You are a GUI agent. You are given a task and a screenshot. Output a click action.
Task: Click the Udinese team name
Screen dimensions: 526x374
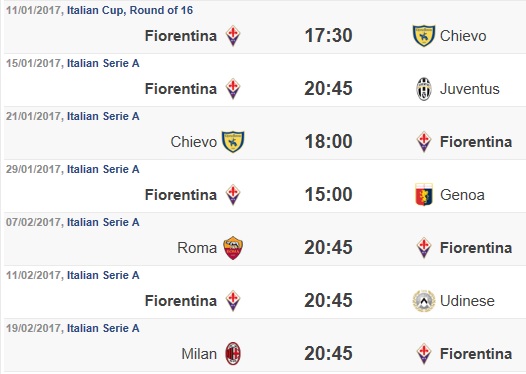[467, 301]
